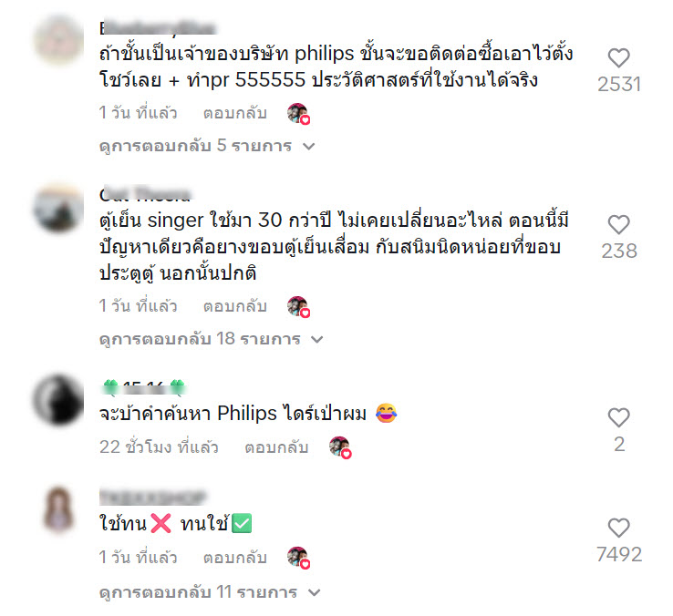Open creator-liked badge on Singer fridge comment
The width and height of the screenshot is (673, 616).
[299, 307]
